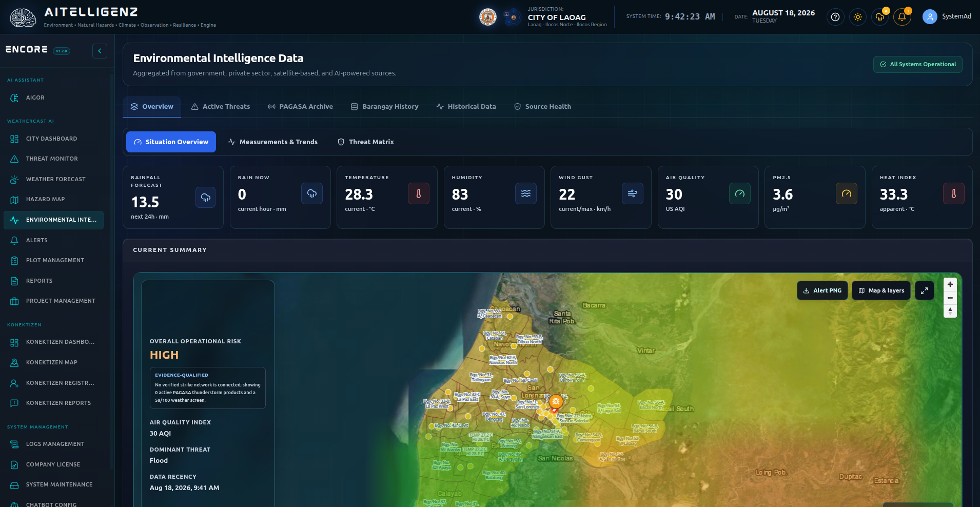Open System Maintenance in sidebar
This screenshot has height=507, width=980.
(53, 484)
